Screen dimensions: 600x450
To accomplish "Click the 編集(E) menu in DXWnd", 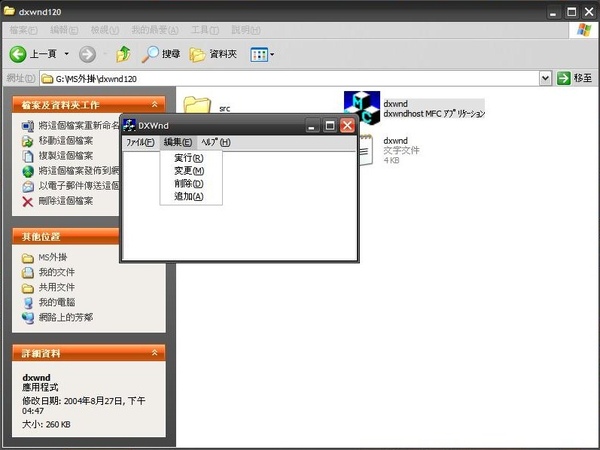I will pyautogui.click(x=178, y=142).
